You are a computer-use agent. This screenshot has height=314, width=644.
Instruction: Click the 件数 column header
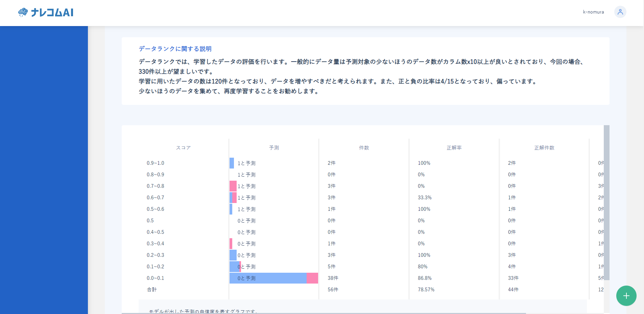364,148
